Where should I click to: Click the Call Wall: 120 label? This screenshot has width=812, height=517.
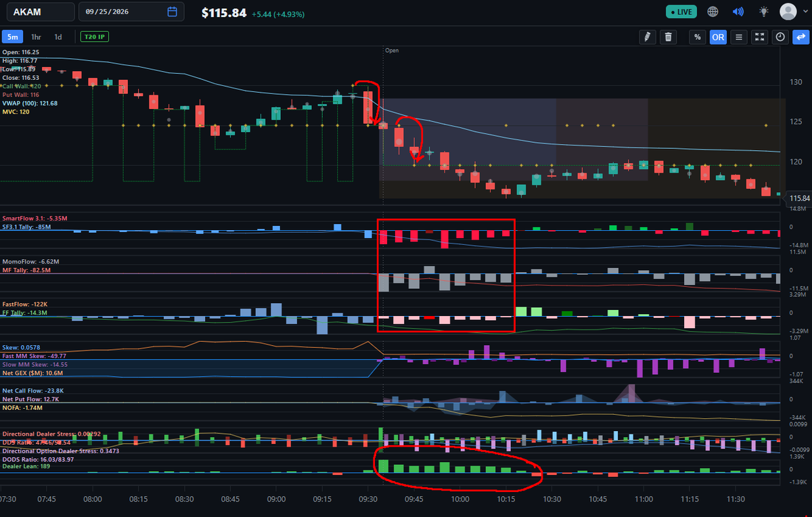click(x=22, y=86)
